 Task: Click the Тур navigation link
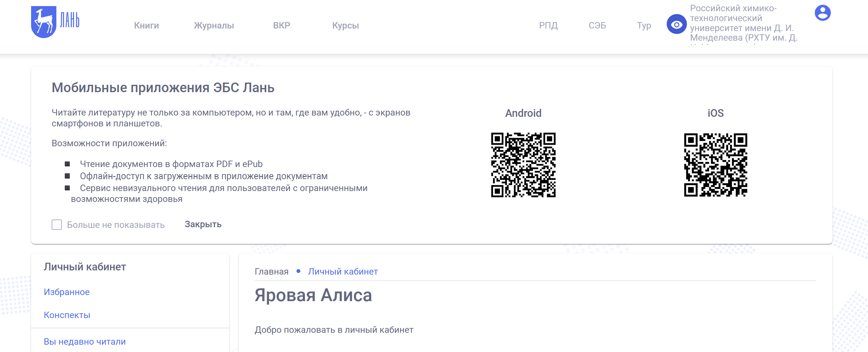pyautogui.click(x=644, y=26)
